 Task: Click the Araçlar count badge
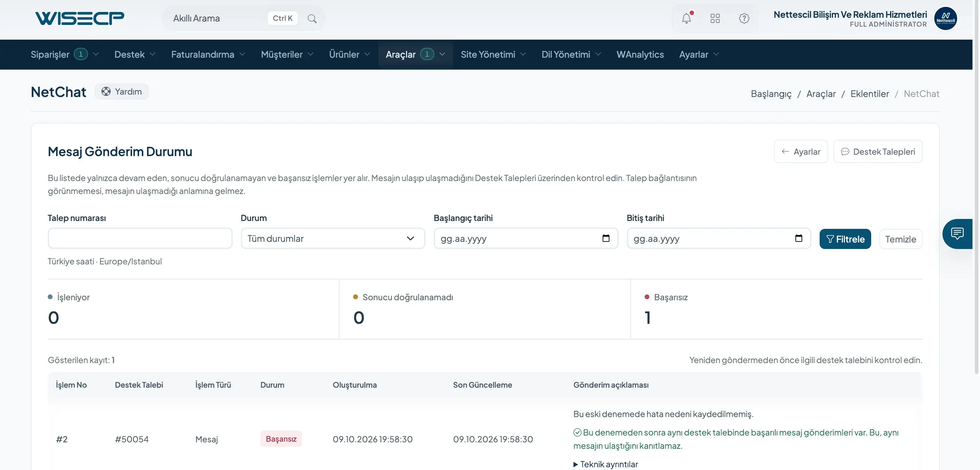(x=427, y=54)
